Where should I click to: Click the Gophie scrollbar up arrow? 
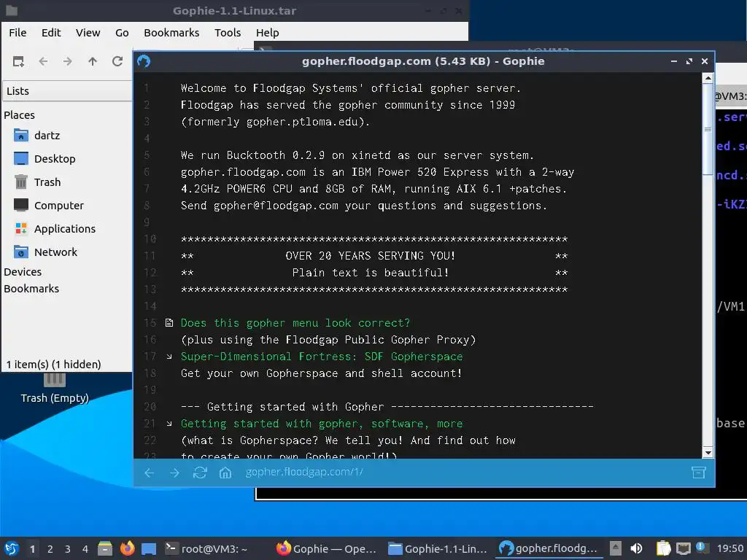coord(708,77)
